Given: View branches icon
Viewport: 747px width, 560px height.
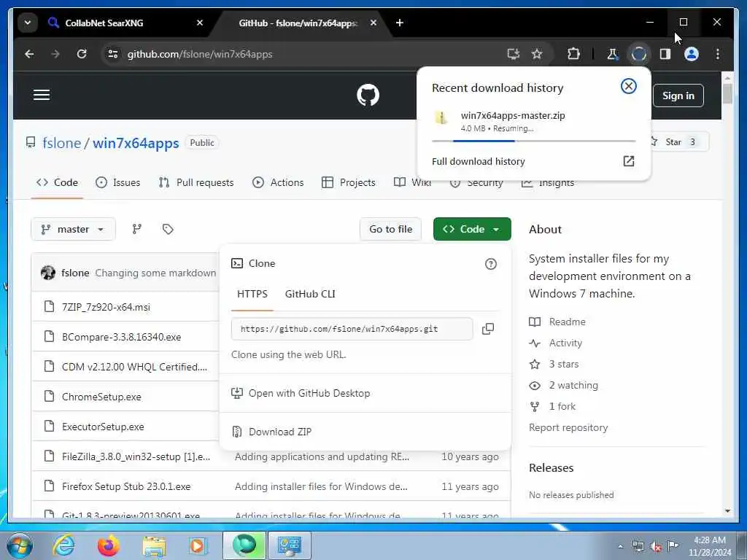Looking at the screenshot, I should (x=136, y=229).
